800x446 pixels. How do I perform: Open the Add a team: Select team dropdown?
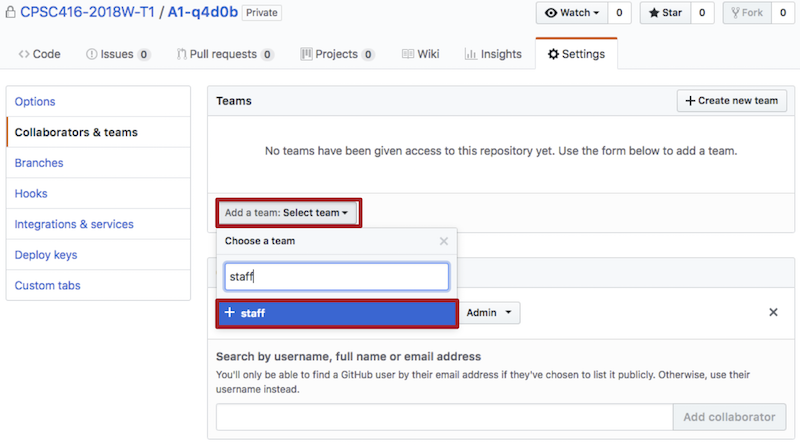pyautogui.click(x=287, y=213)
